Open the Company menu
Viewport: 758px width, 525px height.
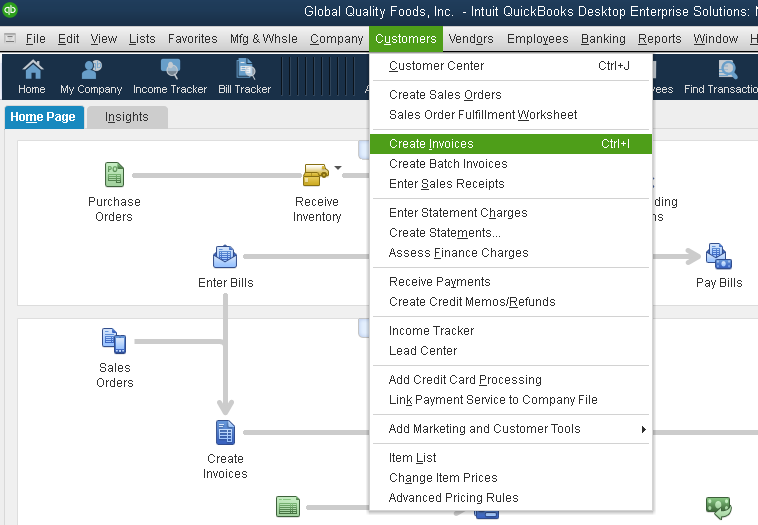pyautogui.click(x=336, y=39)
